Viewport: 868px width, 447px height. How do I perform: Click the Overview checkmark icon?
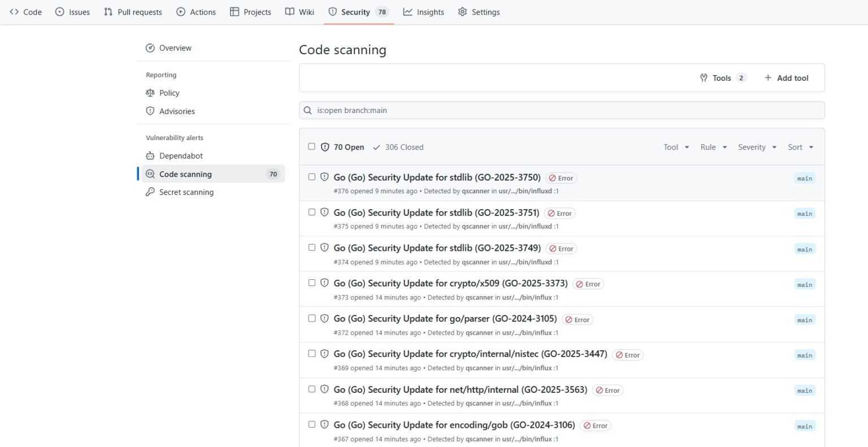(150, 48)
